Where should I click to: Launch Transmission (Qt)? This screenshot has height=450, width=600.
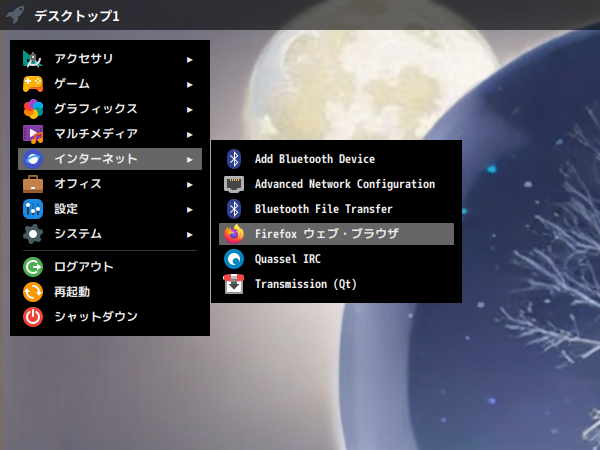(x=336, y=284)
